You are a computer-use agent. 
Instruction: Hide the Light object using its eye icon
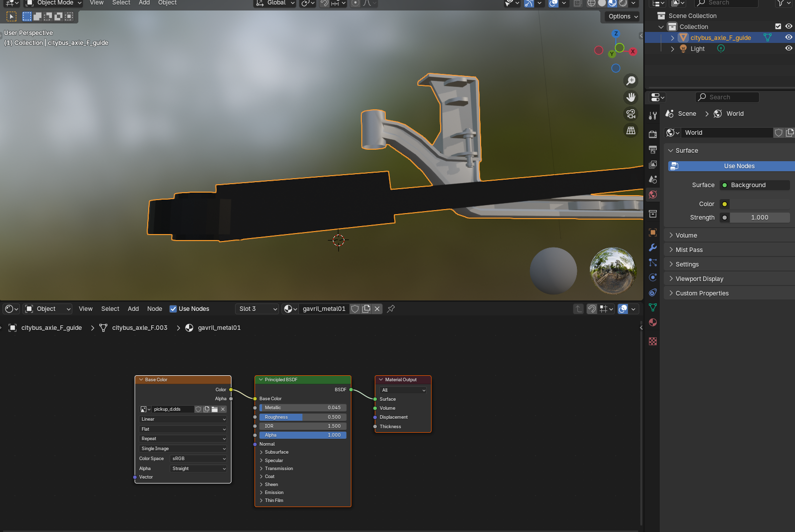789,48
